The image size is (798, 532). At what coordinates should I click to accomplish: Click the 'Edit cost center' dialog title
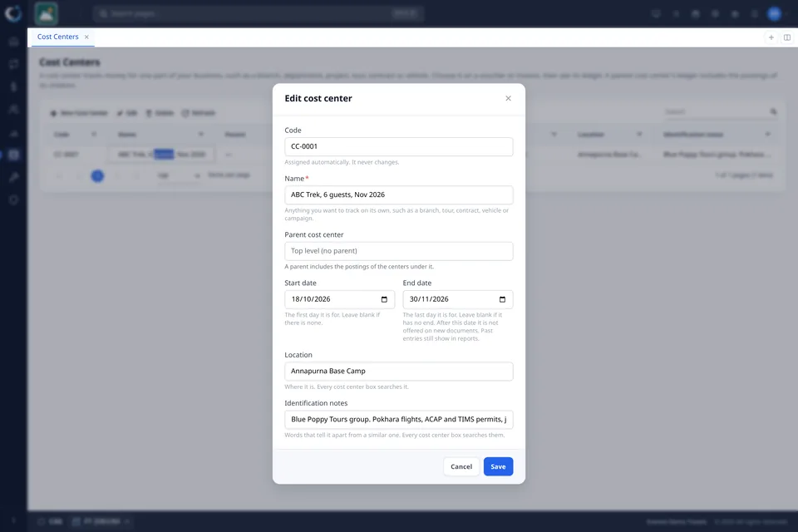tap(318, 98)
